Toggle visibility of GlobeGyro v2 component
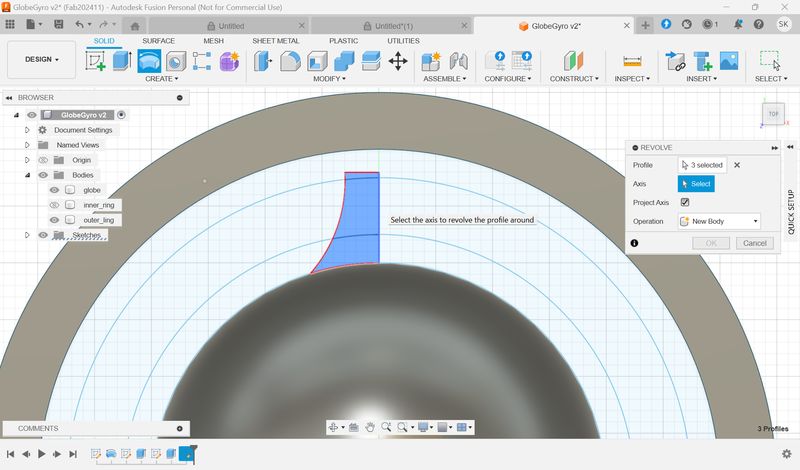Viewport: 800px width, 470px height. [32, 115]
